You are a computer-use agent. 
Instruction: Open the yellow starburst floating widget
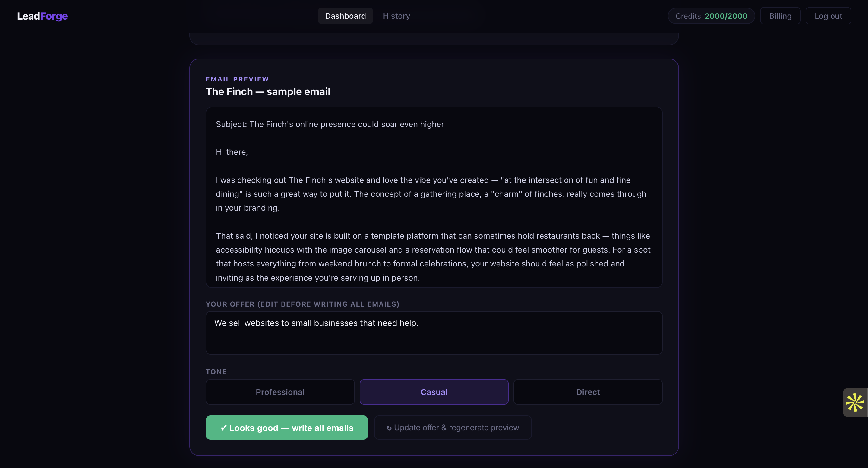pyautogui.click(x=855, y=402)
